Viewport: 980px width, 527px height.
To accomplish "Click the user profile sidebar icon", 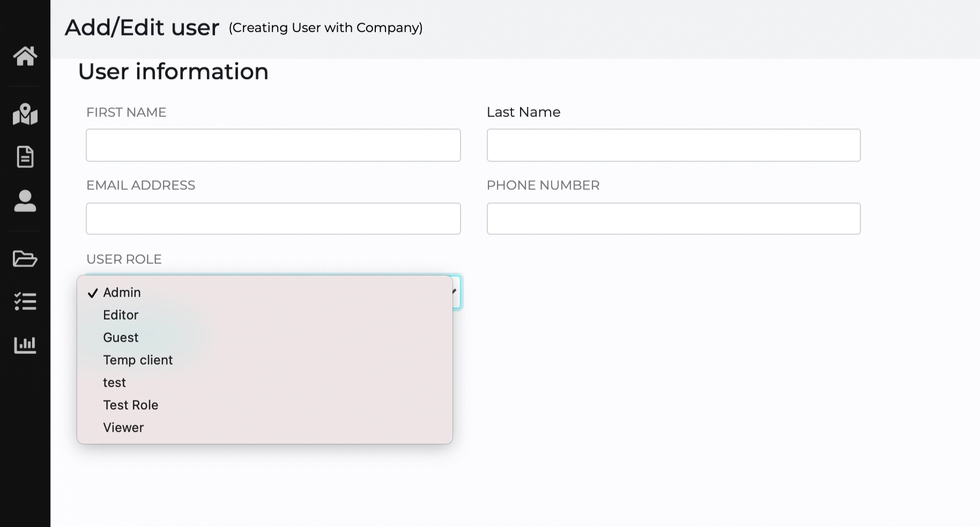I will pyautogui.click(x=25, y=201).
